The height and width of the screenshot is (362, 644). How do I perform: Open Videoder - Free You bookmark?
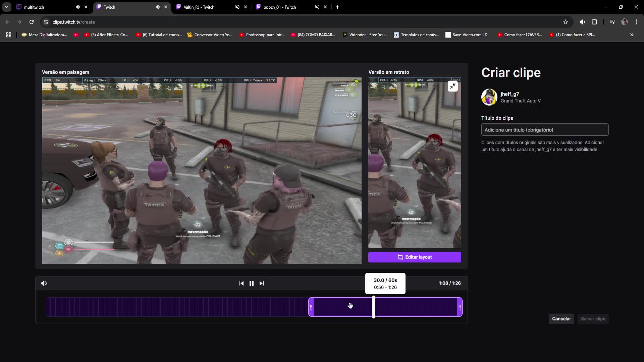[x=365, y=35]
